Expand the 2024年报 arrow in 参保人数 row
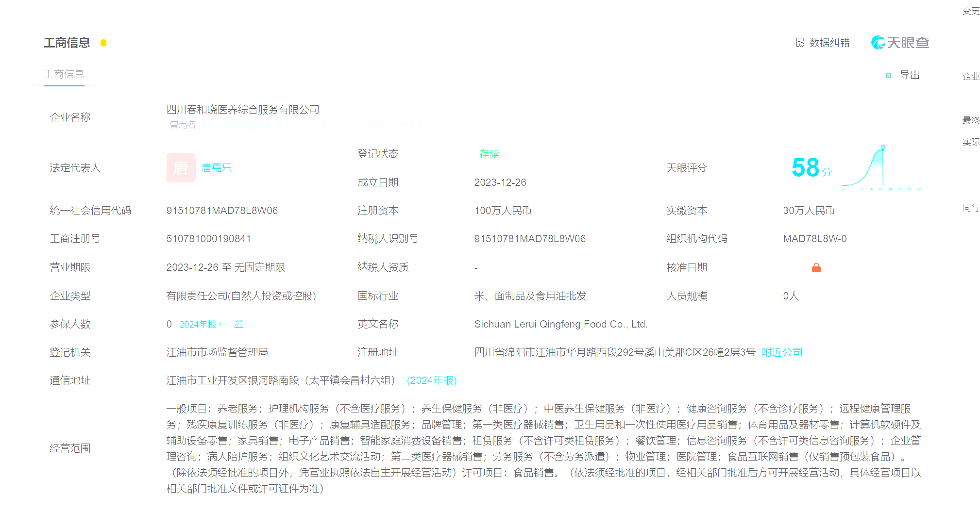 coord(221,324)
